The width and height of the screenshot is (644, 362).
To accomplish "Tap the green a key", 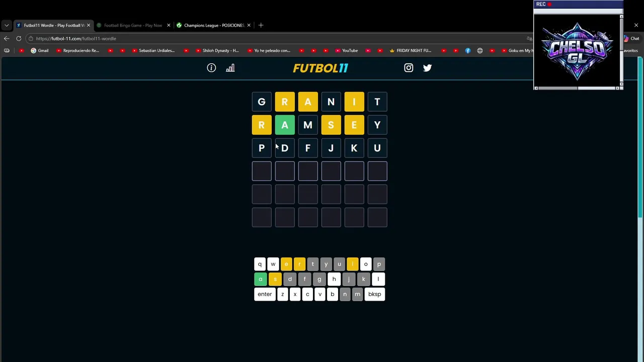I will click(x=260, y=279).
